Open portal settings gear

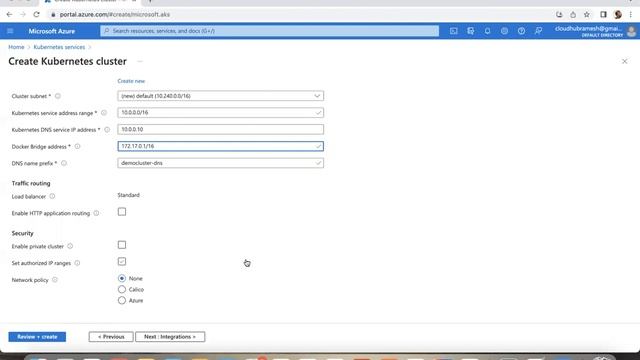pyautogui.click(x=504, y=31)
